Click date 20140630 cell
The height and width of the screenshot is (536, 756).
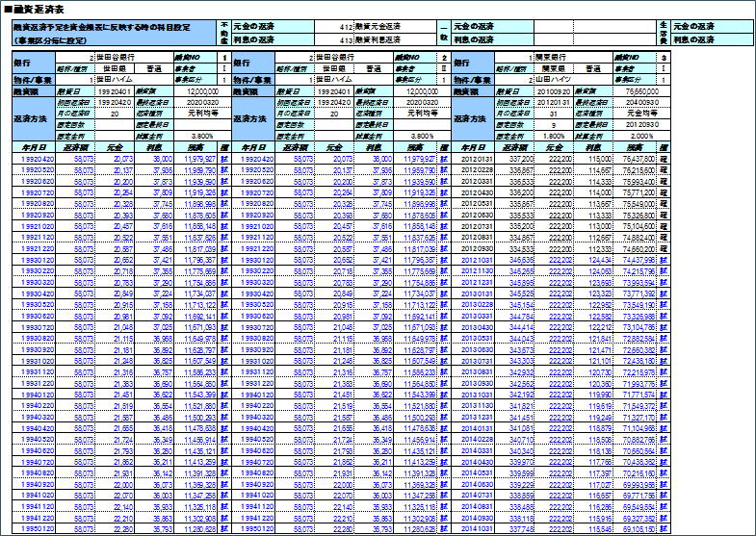click(474, 485)
